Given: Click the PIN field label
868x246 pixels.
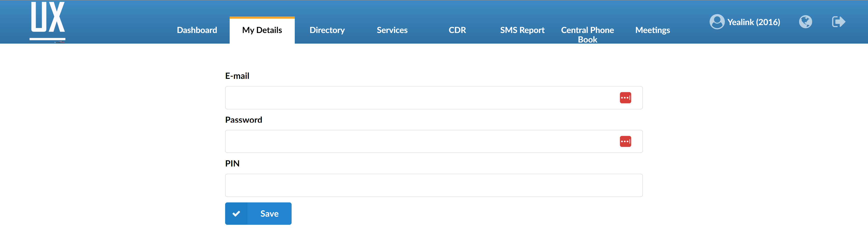Looking at the screenshot, I should [x=232, y=164].
